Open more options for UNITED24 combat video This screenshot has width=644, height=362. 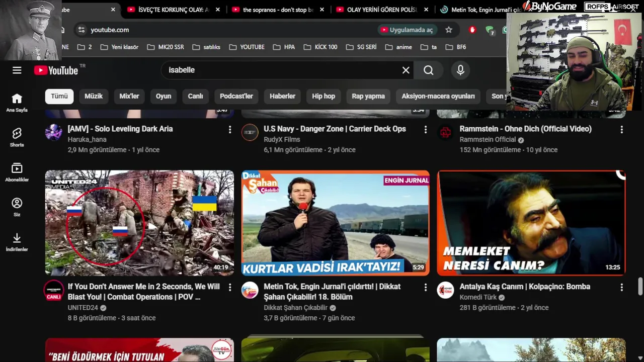click(x=230, y=287)
